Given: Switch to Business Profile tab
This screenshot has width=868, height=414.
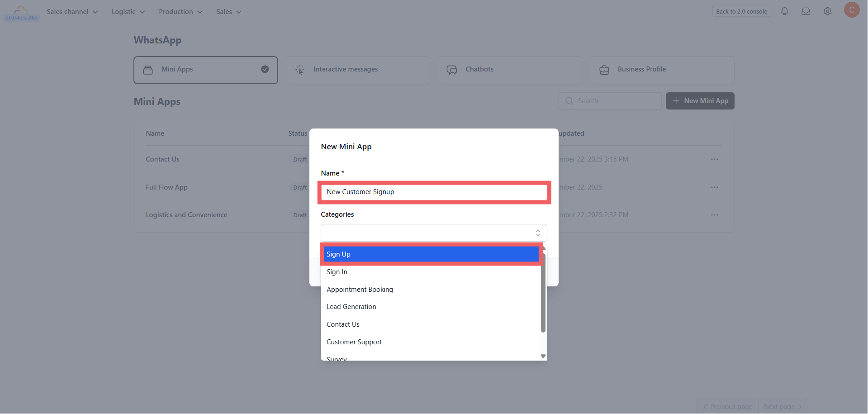Looking at the screenshot, I should coord(662,70).
